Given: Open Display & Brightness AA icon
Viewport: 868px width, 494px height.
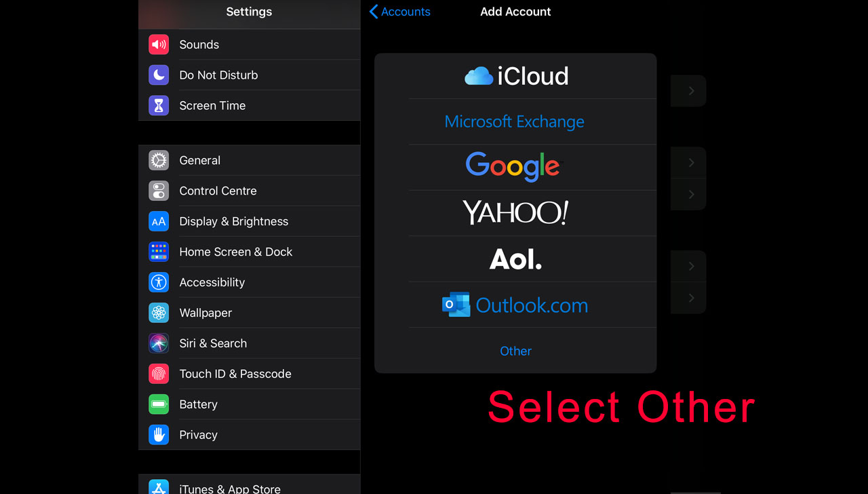Looking at the screenshot, I should (x=159, y=221).
